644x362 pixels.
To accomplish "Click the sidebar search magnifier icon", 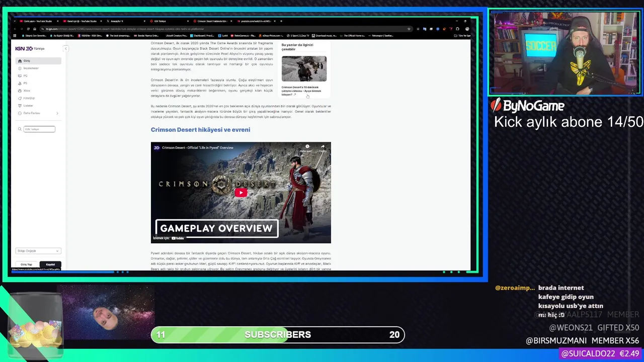I will pyautogui.click(x=20, y=129).
